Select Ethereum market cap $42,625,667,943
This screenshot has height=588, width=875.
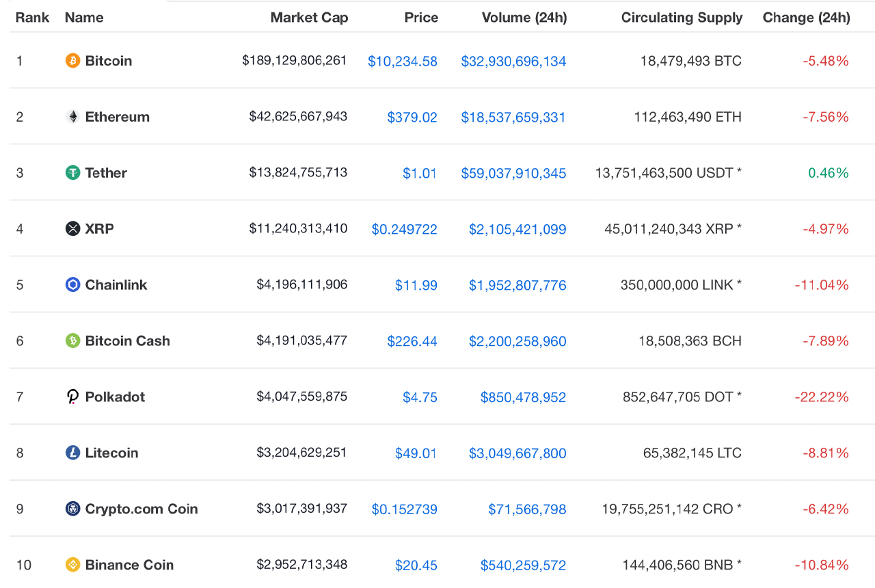click(x=298, y=117)
